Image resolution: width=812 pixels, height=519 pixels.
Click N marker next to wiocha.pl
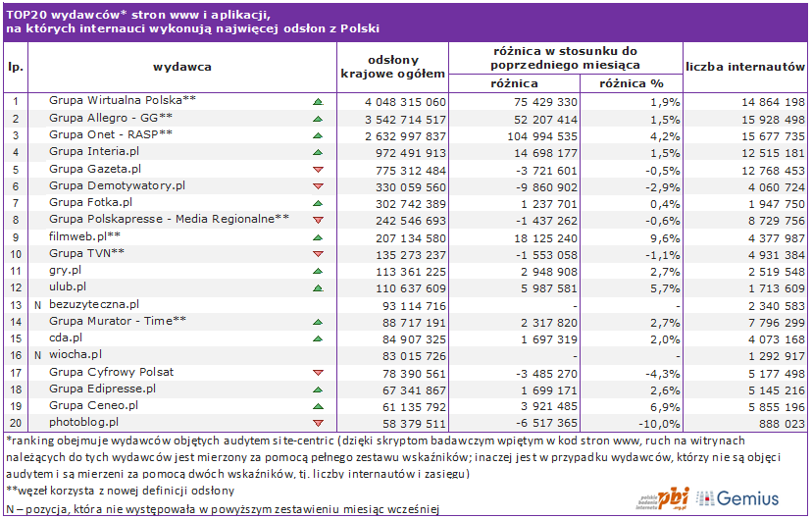coord(37,355)
